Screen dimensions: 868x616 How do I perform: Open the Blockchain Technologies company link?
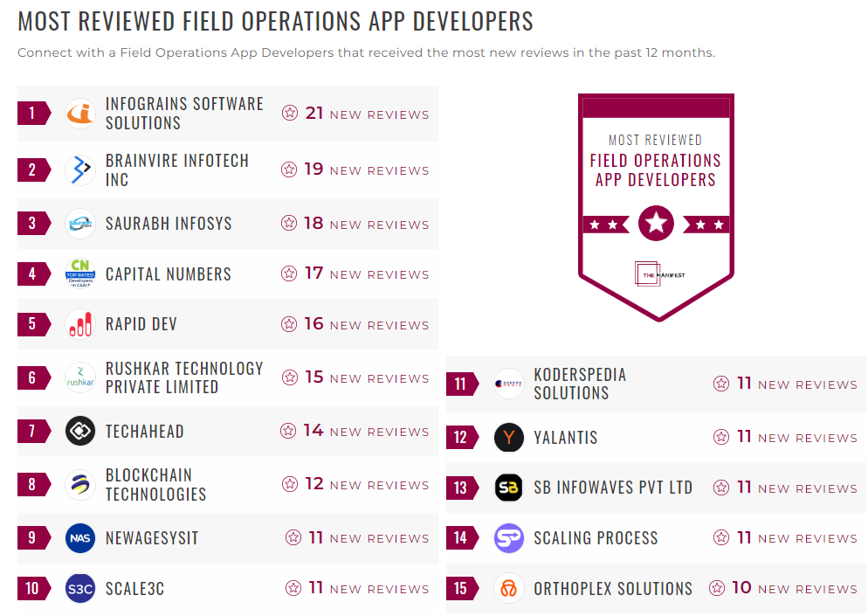[x=155, y=485]
